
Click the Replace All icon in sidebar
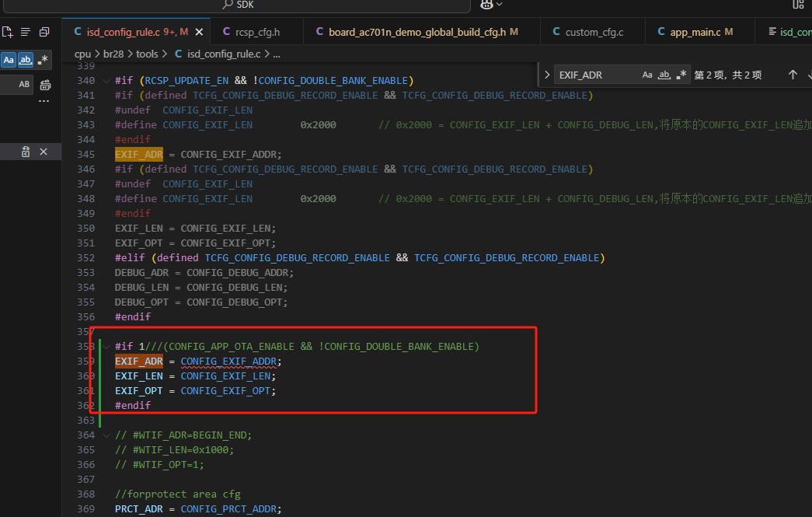[46, 85]
